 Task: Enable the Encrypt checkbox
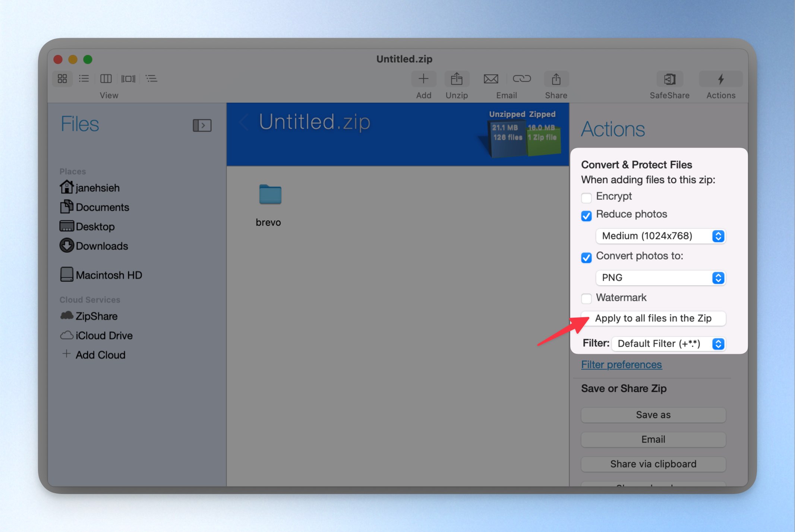click(x=586, y=197)
